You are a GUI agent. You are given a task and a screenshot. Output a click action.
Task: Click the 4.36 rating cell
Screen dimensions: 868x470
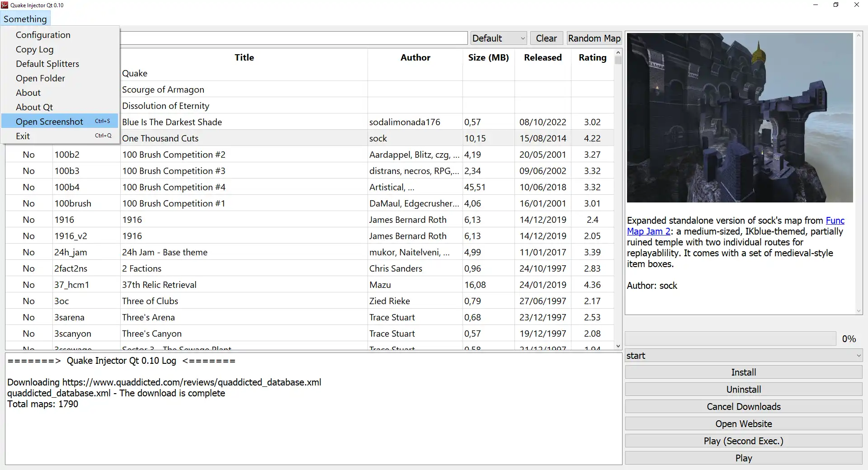point(592,285)
